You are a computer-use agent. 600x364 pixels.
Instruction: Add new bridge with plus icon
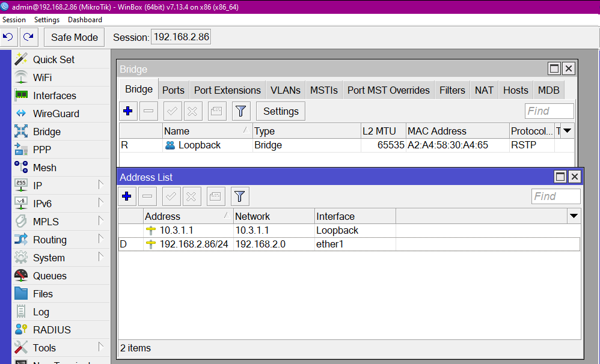tap(127, 111)
